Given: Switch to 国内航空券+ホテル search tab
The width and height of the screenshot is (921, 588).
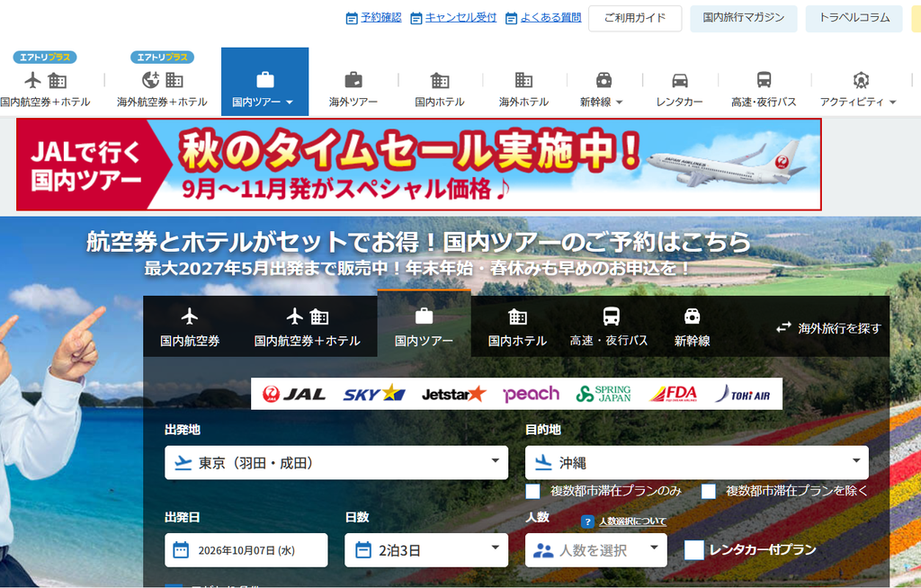Looking at the screenshot, I should click(x=308, y=326).
